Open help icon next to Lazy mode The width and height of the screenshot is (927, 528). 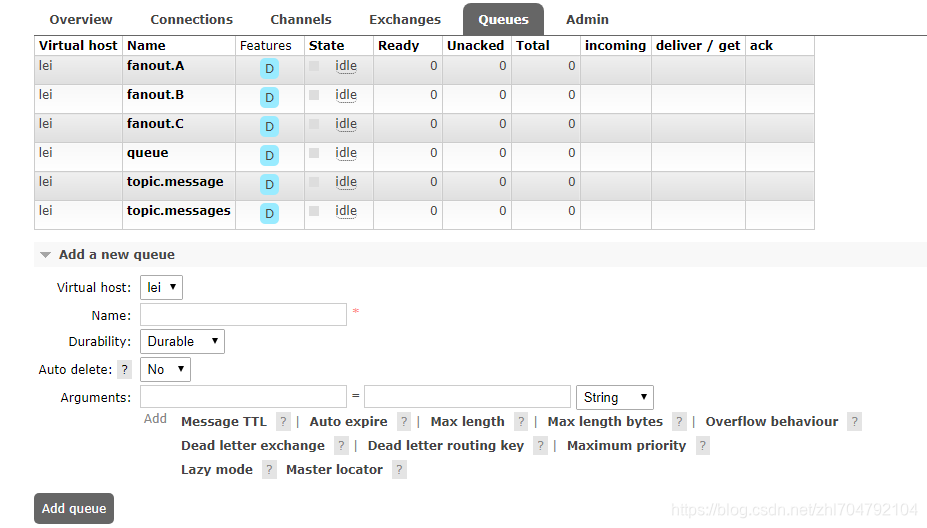click(x=269, y=470)
